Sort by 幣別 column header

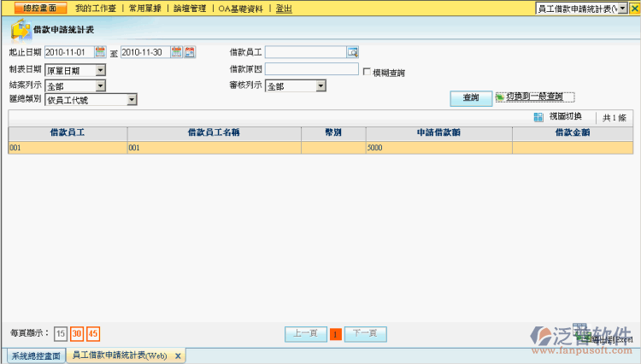pyautogui.click(x=333, y=132)
